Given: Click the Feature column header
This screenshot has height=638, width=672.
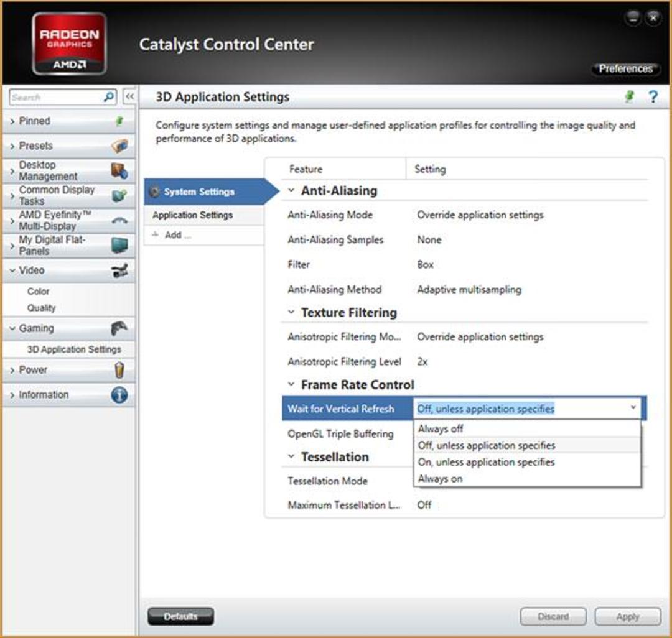Looking at the screenshot, I should [x=306, y=169].
